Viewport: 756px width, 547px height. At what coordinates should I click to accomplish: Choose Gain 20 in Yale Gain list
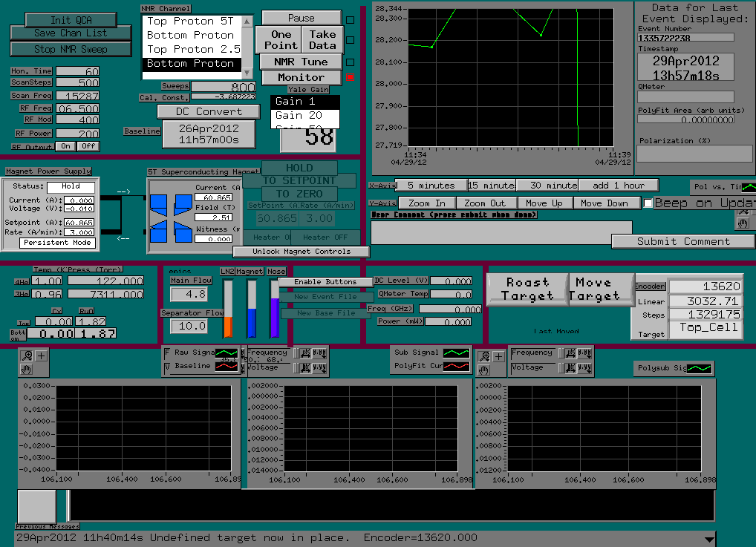(x=305, y=115)
